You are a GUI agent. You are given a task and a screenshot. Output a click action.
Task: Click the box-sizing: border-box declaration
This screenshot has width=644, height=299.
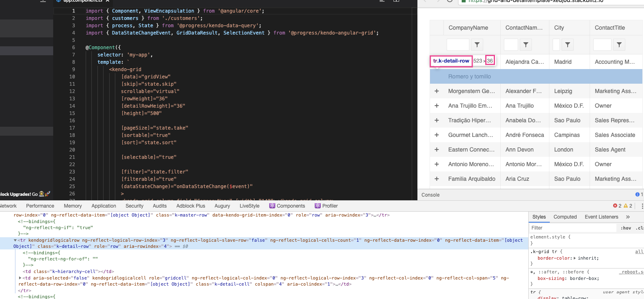[x=568, y=278]
